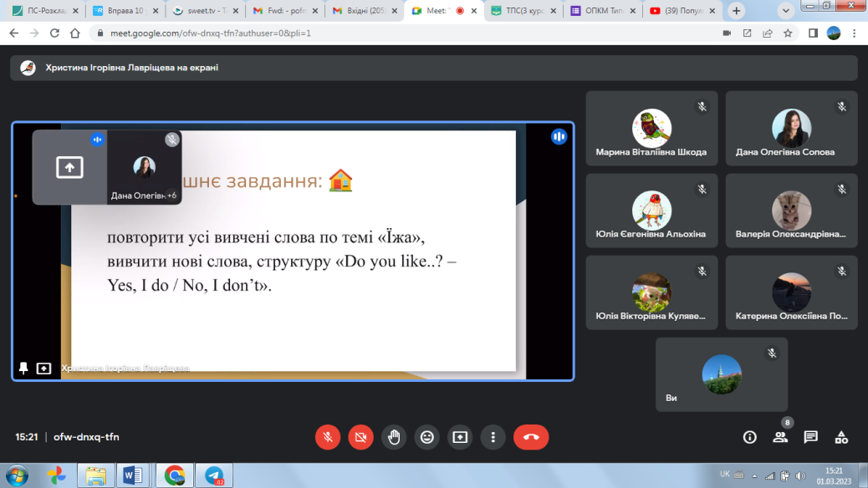Raise hand in the meeting

(x=394, y=437)
